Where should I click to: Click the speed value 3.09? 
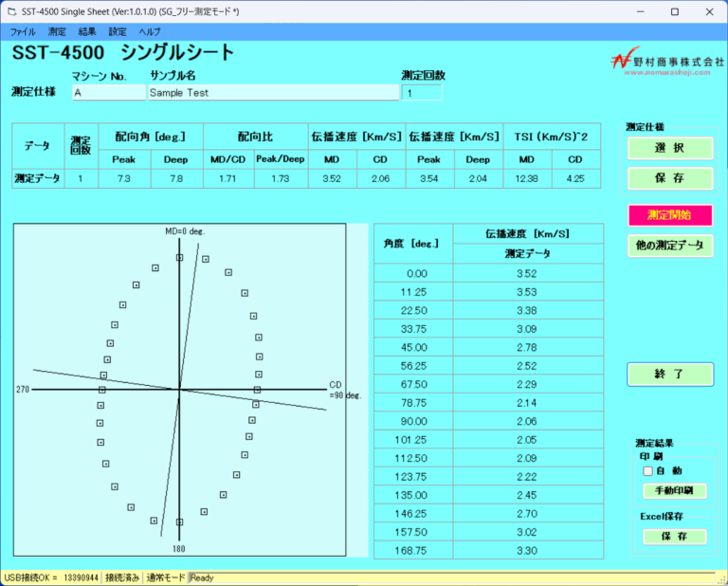527,329
